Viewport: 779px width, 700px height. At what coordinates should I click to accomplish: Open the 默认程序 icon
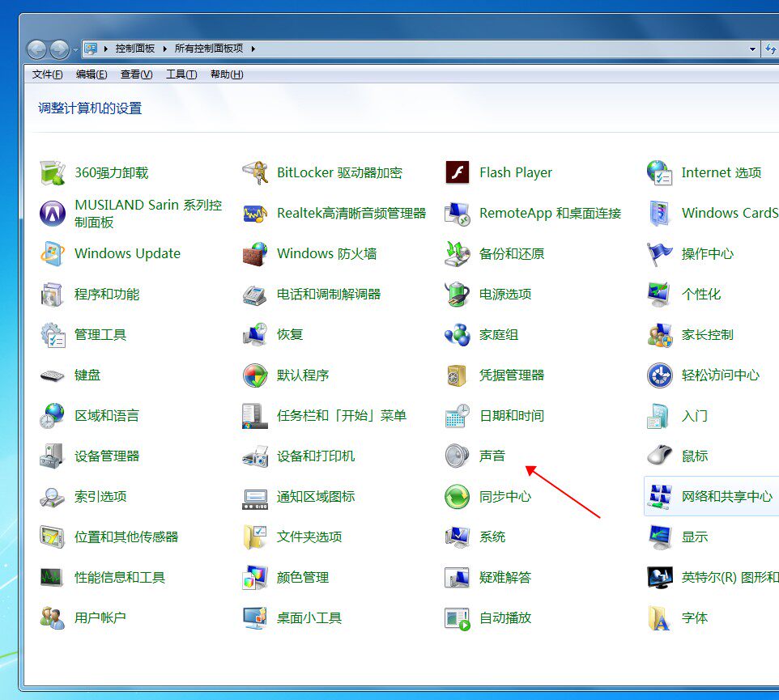click(x=255, y=375)
